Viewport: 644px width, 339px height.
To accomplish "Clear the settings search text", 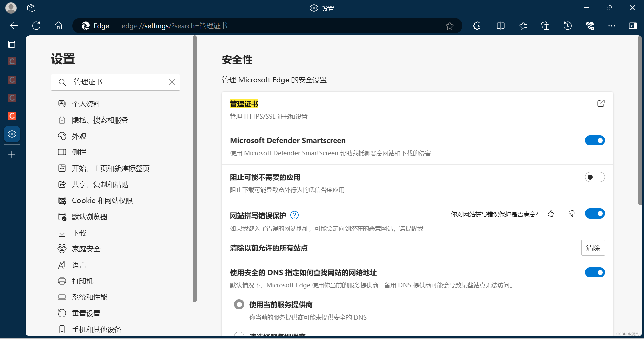I will pyautogui.click(x=172, y=82).
